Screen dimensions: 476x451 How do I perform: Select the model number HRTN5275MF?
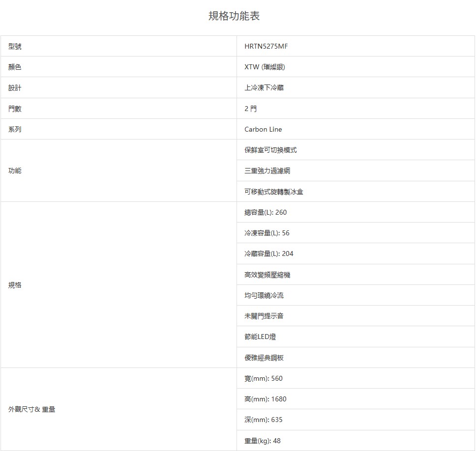pos(266,46)
